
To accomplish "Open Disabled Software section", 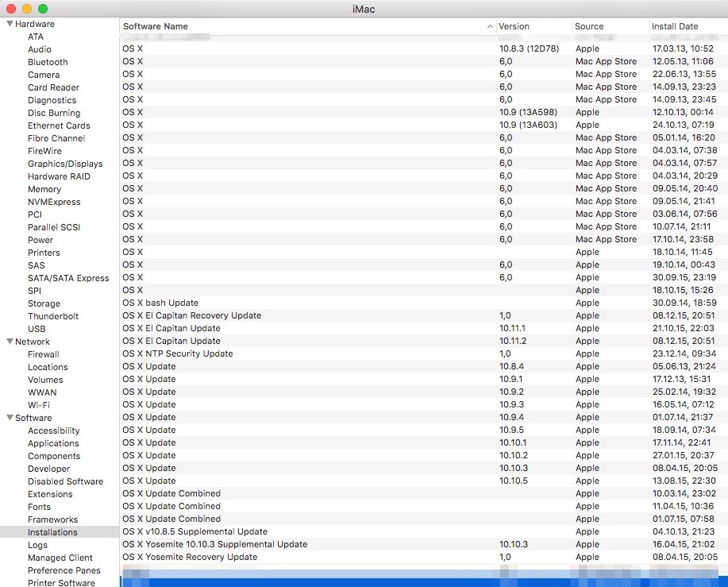I will coord(65,481).
